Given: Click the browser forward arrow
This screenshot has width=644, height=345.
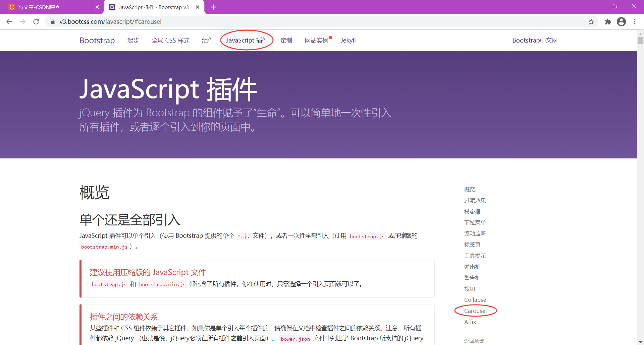Looking at the screenshot, I should click(23, 22).
